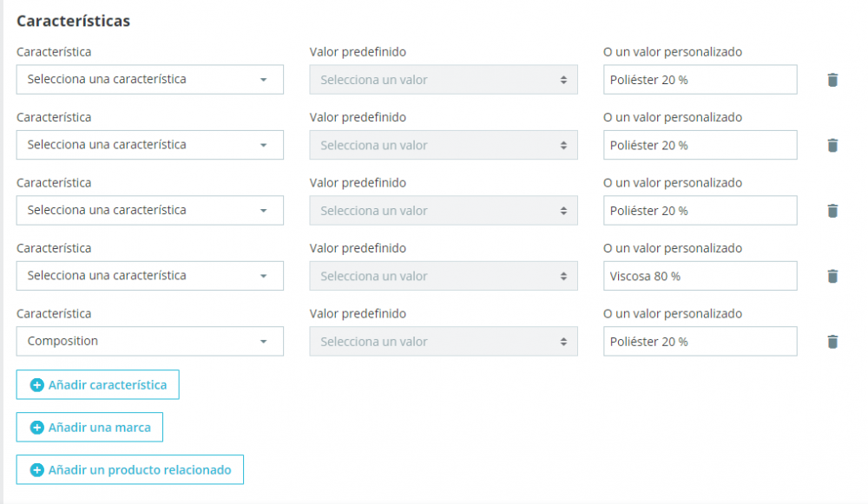Viewport: 868px width, 504px height.
Task: Delete the Viscosa 80 % row
Action: [832, 276]
